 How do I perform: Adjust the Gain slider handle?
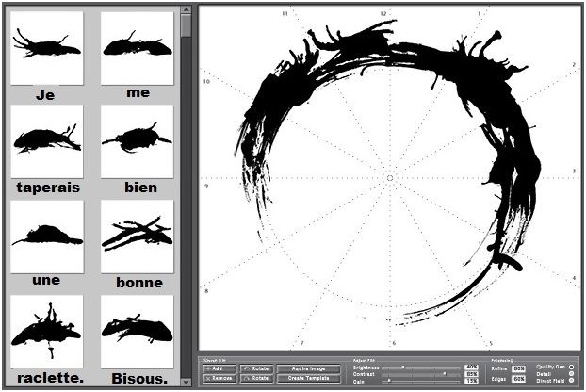pyautogui.click(x=389, y=380)
